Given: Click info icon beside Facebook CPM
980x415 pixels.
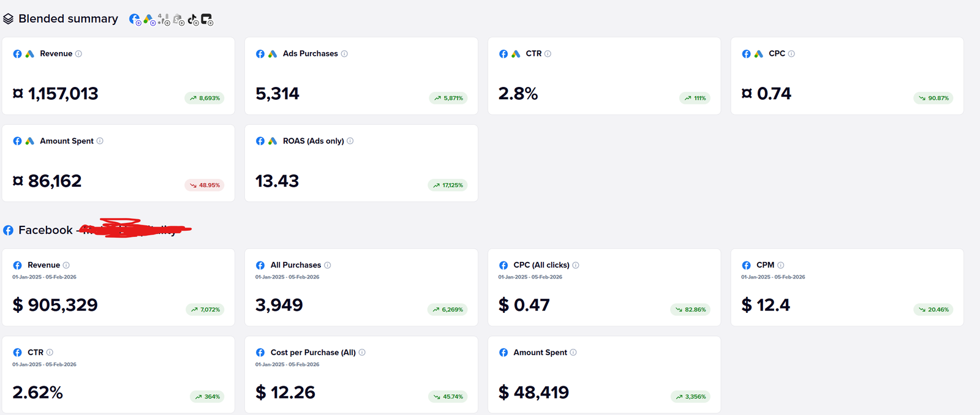Looking at the screenshot, I should (x=780, y=265).
